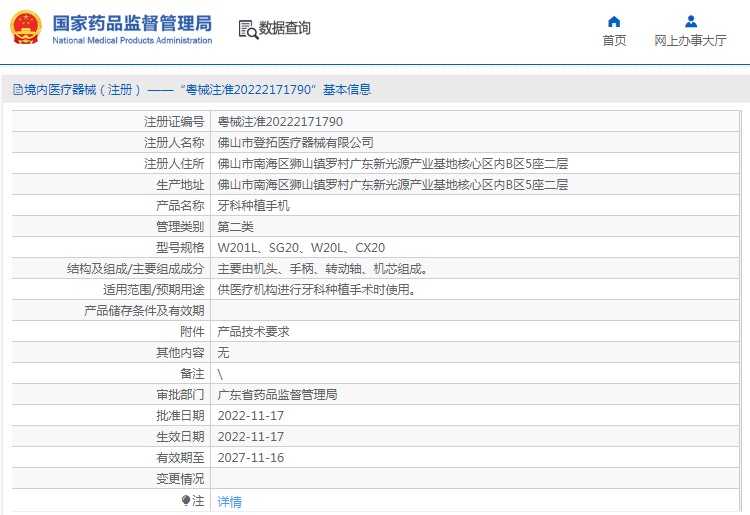Go to 首页 from the top navigation
Image resolution: width=750 pixels, height=515 pixels.
614,40
